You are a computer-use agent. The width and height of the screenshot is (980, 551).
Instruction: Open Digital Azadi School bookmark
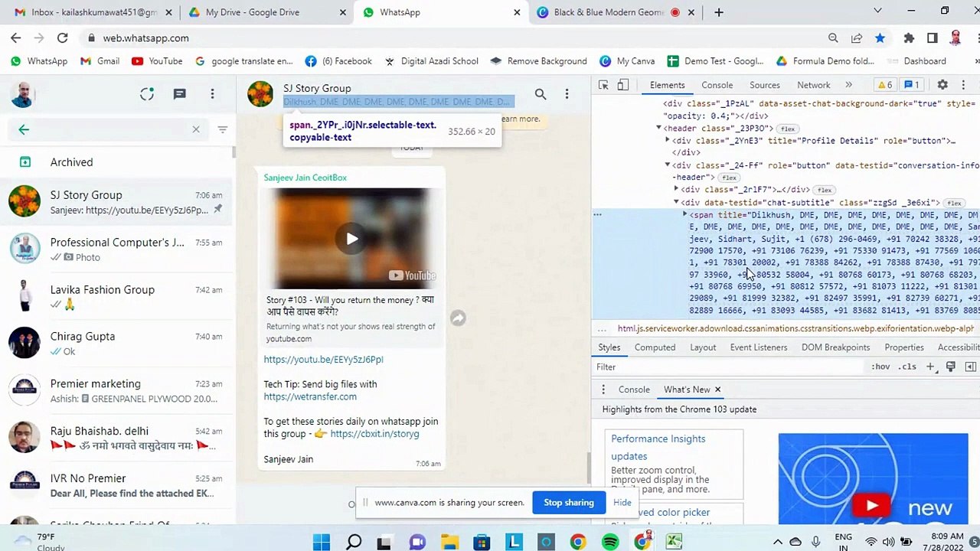pos(431,61)
